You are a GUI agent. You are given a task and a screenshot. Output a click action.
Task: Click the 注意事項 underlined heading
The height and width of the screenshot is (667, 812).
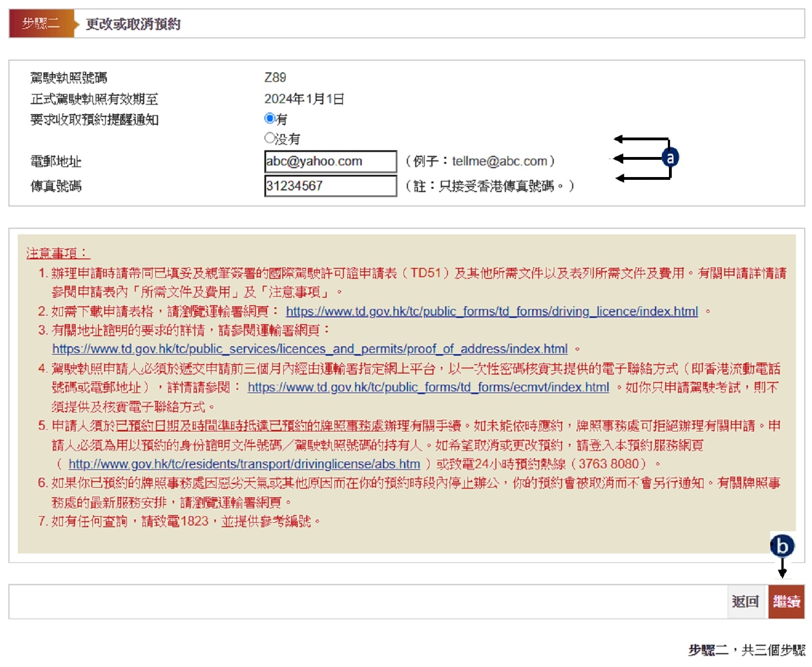tap(57, 253)
